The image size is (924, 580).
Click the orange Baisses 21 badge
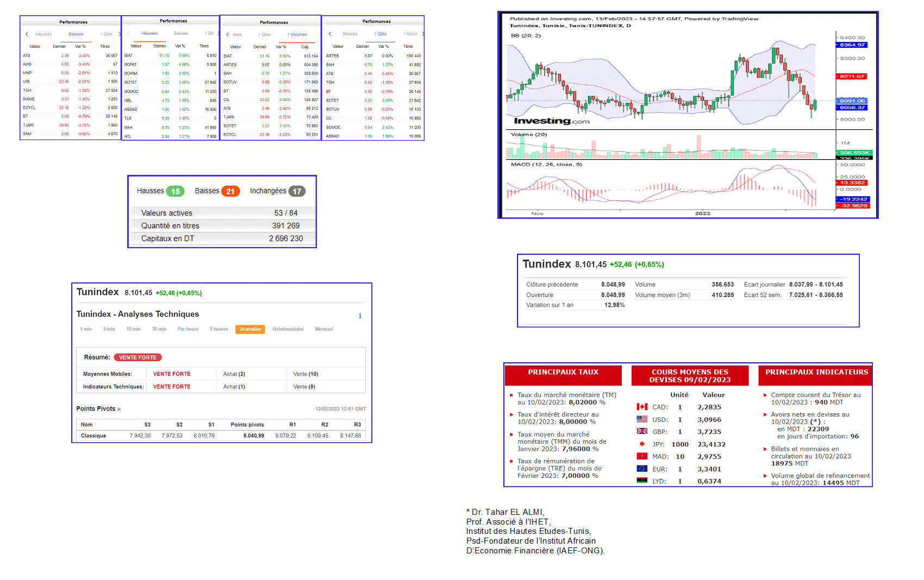230,191
